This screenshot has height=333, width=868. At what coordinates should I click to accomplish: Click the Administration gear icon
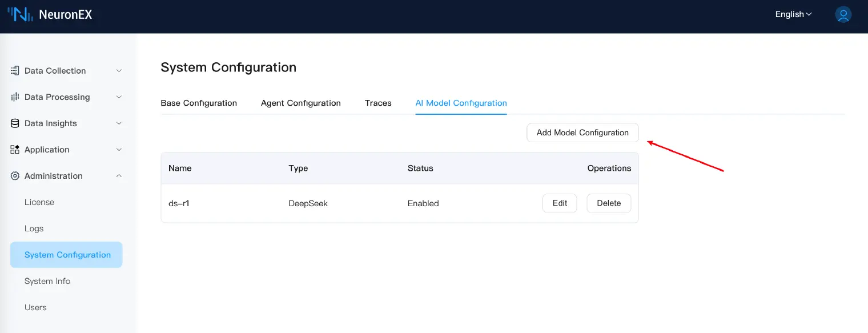[x=15, y=176]
